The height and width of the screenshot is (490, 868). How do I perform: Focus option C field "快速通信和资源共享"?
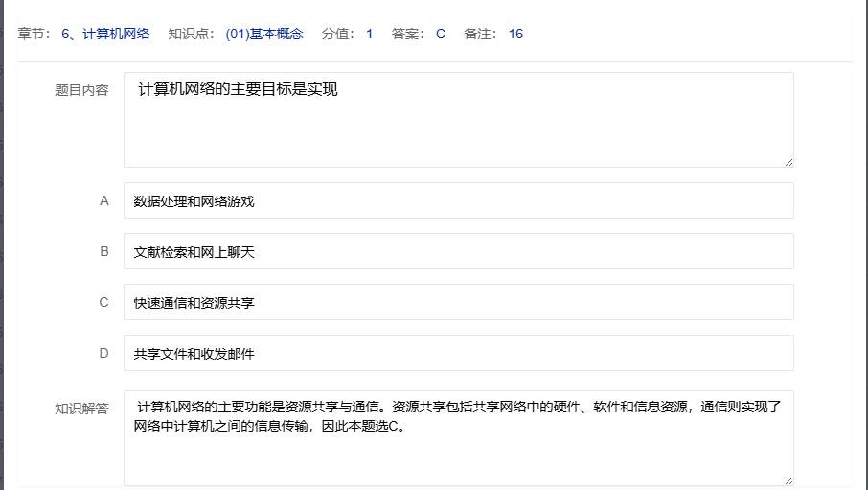(458, 303)
